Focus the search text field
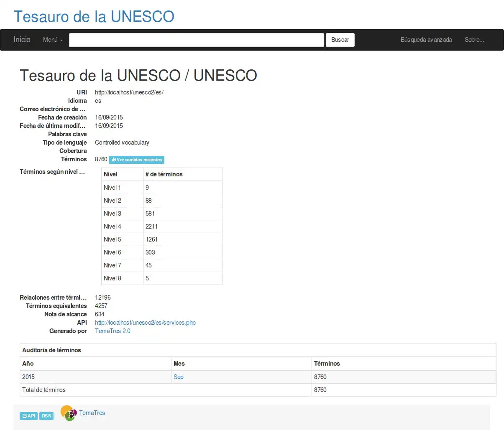The height and width of the screenshot is (430, 504). pos(197,40)
